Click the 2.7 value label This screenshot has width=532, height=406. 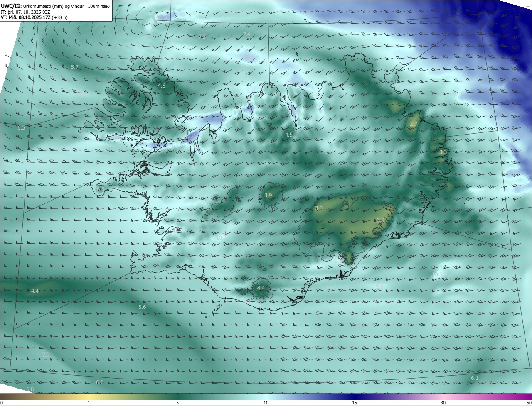[414, 124]
